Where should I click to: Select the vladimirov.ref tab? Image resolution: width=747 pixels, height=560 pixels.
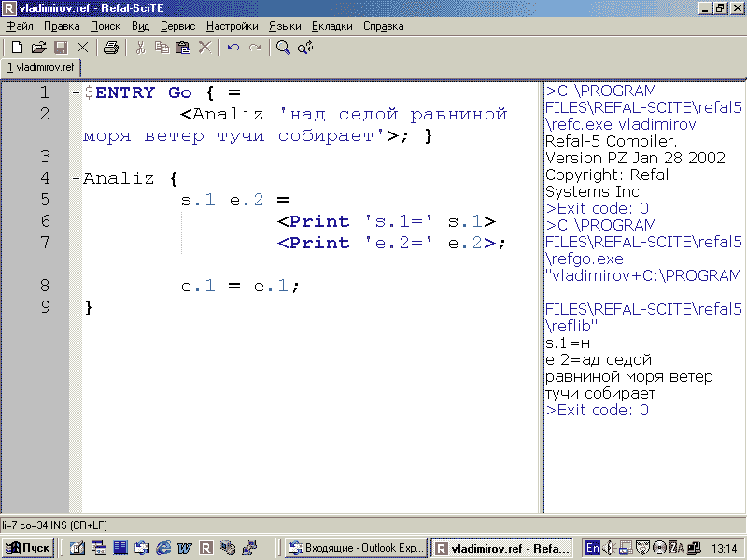click(40, 67)
